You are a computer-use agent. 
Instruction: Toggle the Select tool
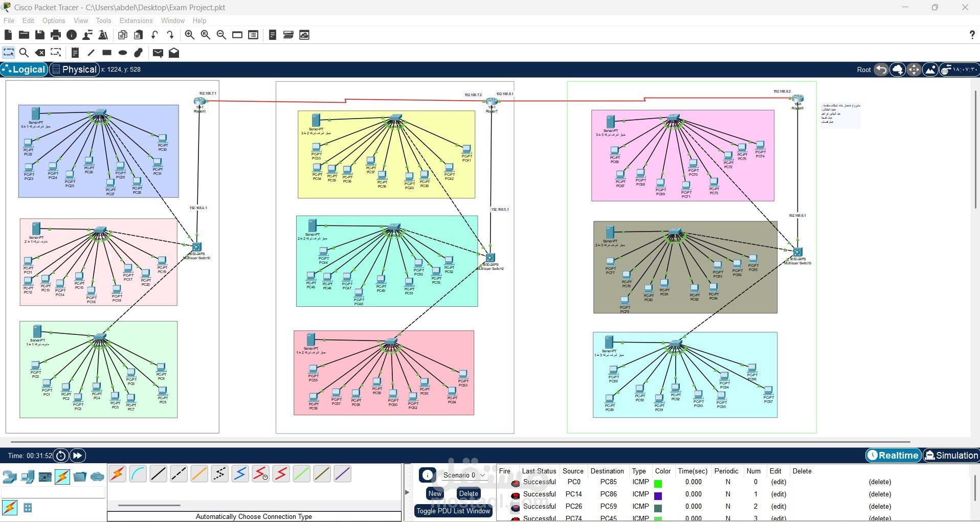tap(8, 53)
